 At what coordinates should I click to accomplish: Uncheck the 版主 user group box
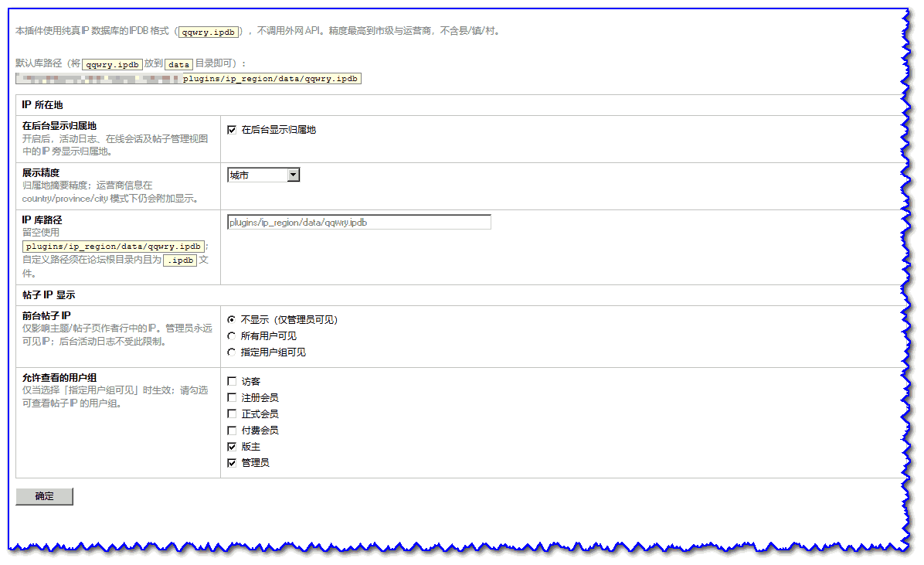pyautogui.click(x=232, y=447)
